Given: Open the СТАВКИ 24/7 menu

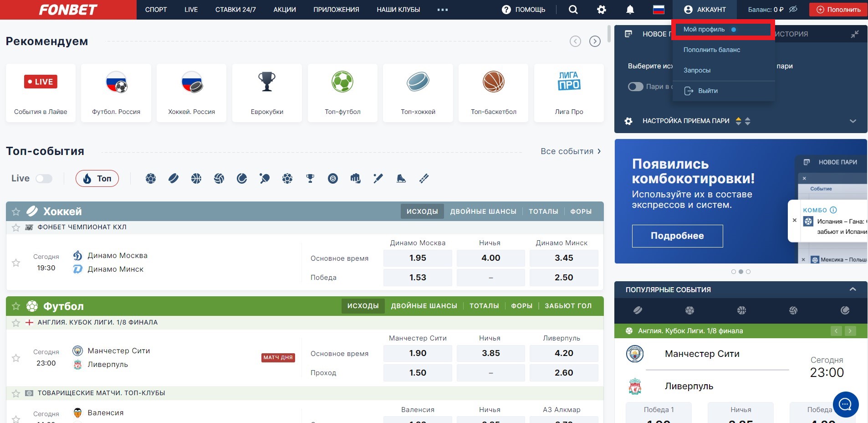Looking at the screenshot, I should [235, 10].
